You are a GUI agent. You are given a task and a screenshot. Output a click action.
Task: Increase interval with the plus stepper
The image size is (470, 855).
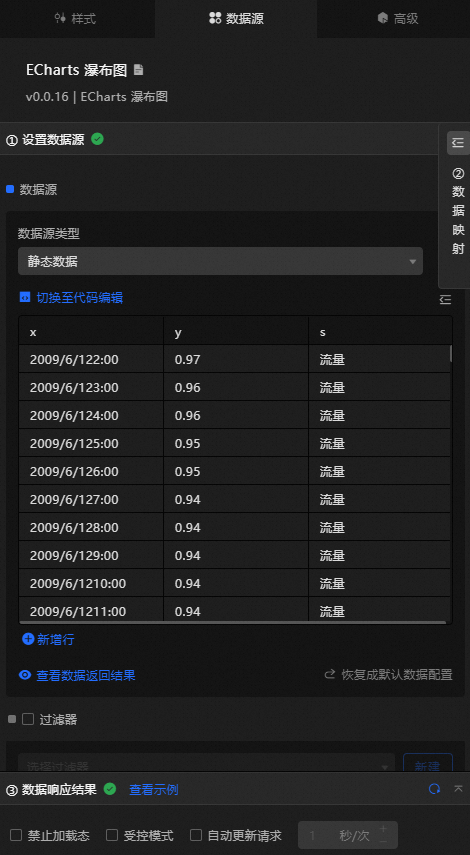pyautogui.click(x=383, y=829)
